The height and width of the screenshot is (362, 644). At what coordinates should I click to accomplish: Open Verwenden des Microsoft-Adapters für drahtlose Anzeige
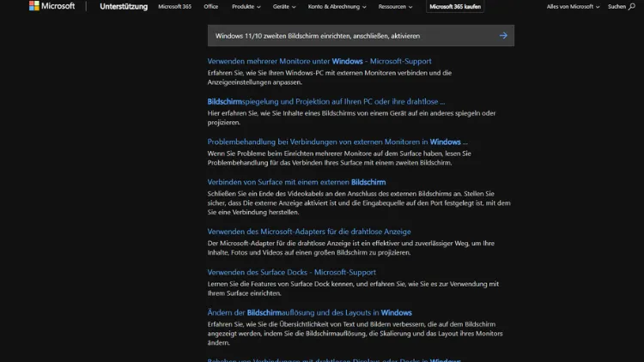[309, 232]
